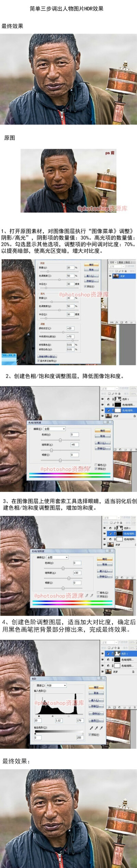The image size is (137, 868).
Task: Enable 着色 checkbox in the -45 Hue/Saturation dialog
Action: (96, 465)
